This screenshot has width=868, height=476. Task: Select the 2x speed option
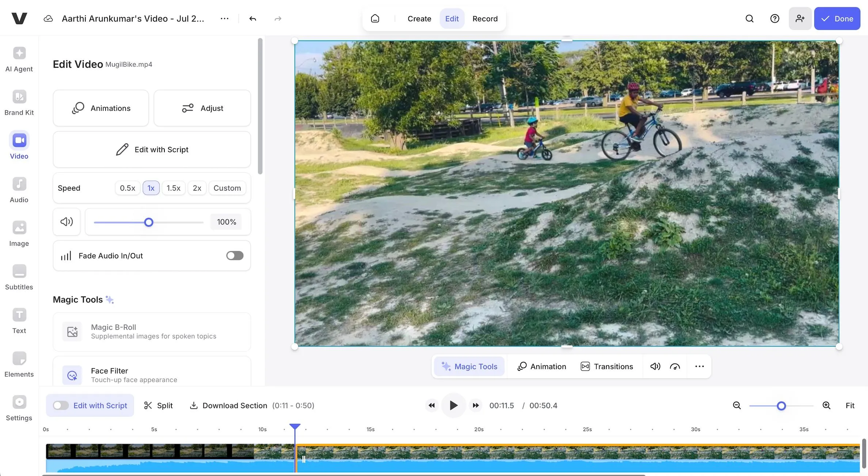pyautogui.click(x=197, y=188)
